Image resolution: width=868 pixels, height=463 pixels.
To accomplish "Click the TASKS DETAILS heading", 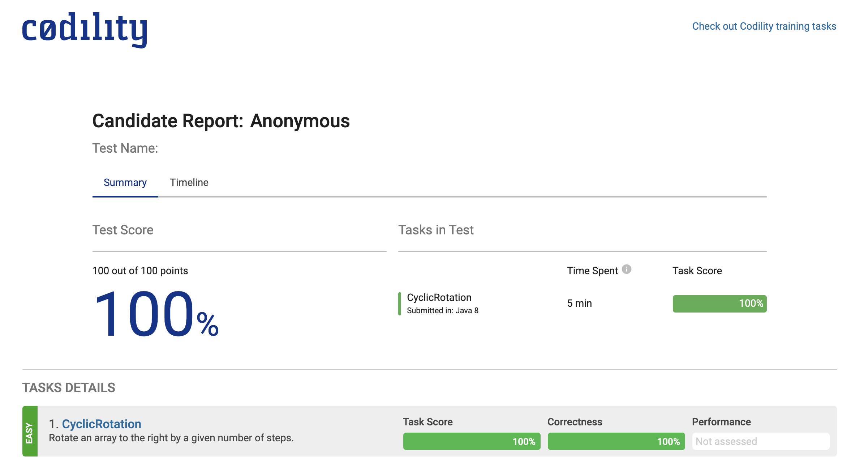I will tap(69, 388).
